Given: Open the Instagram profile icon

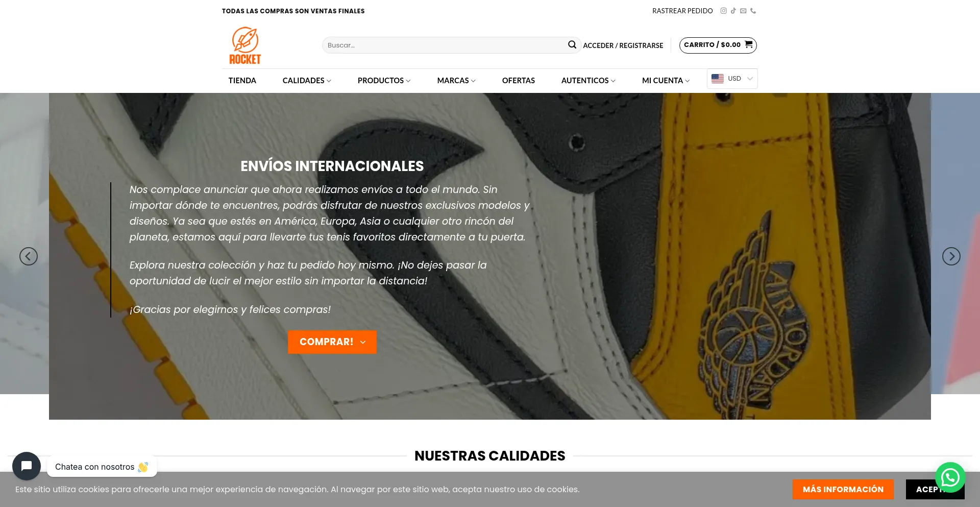Looking at the screenshot, I should pos(723,11).
